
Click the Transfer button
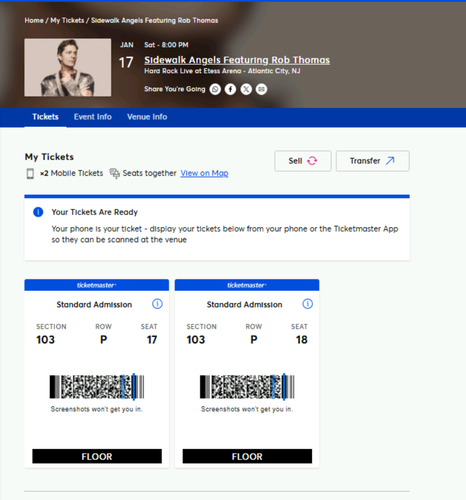coord(372,161)
